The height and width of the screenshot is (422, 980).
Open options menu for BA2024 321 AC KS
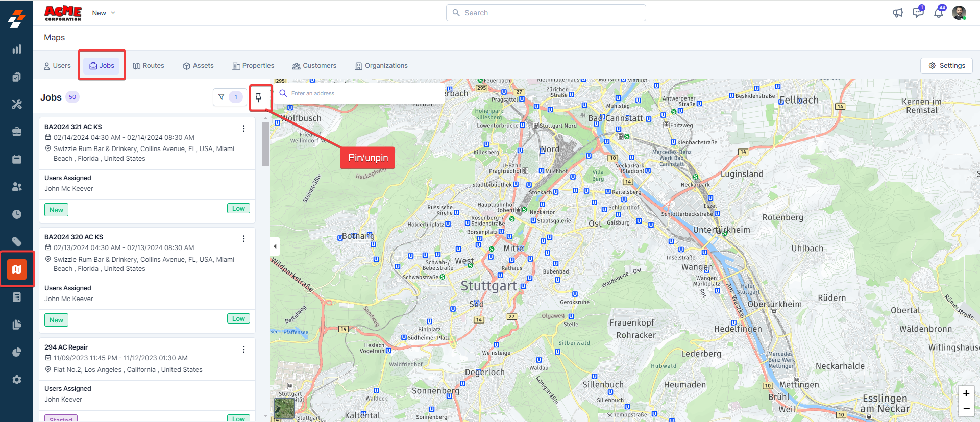(x=244, y=129)
